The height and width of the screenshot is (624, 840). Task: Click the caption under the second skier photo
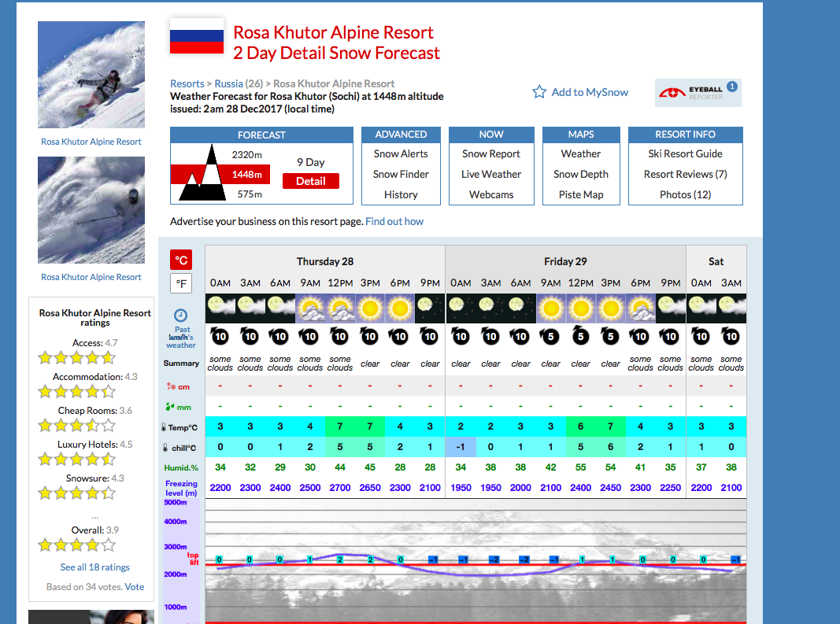[x=91, y=277]
